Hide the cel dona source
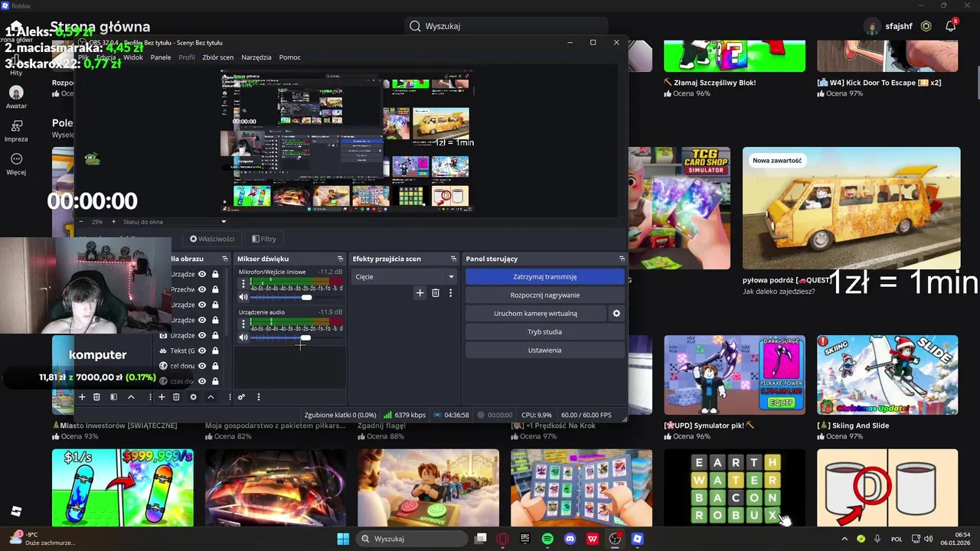This screenshot has height=551, width=980. pos(202,366)
